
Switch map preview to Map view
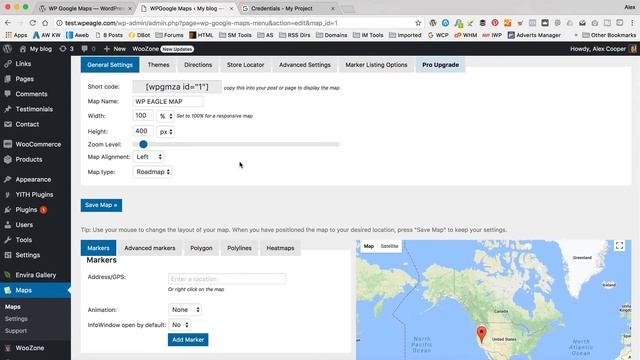(x=369, y=246)
